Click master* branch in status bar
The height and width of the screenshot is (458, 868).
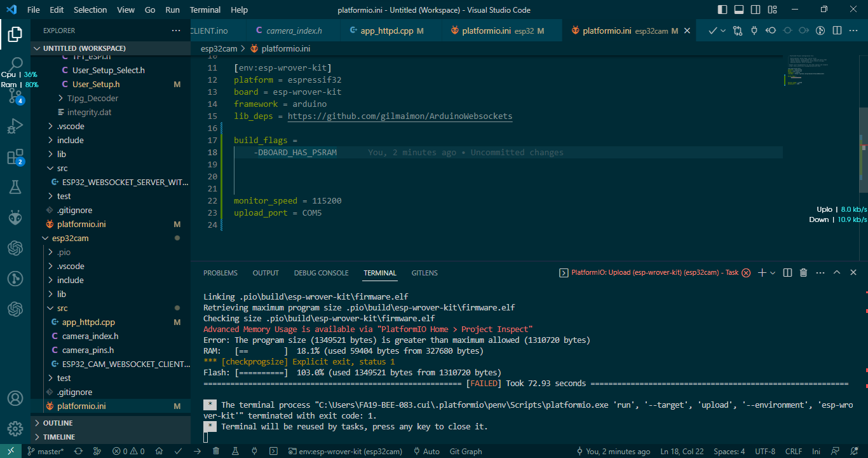45,451
